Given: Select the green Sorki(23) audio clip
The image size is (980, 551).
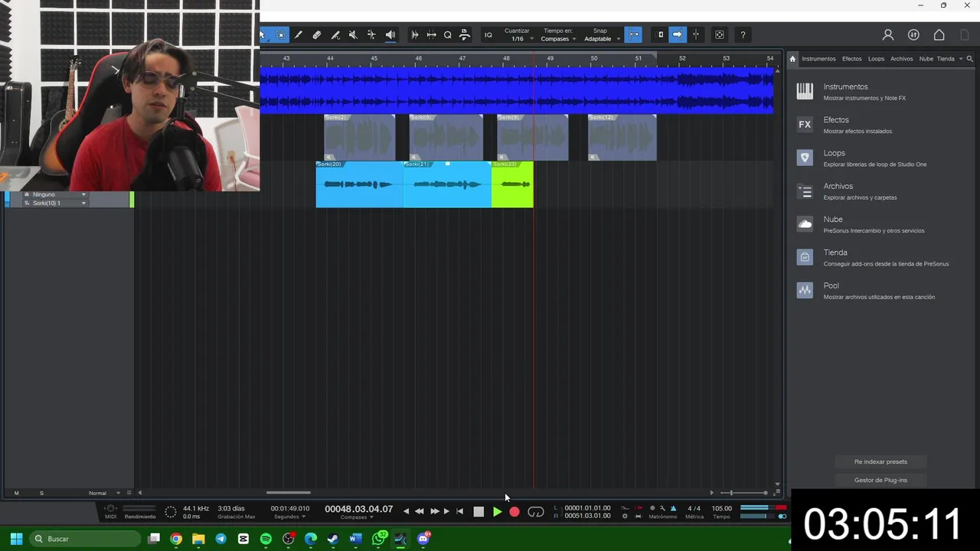Looking at the screenshot, I should point(512,184).
